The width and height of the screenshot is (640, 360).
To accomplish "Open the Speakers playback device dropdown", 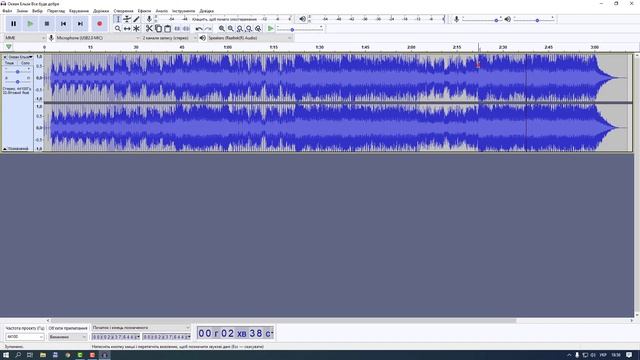I will tap(250, 38).
